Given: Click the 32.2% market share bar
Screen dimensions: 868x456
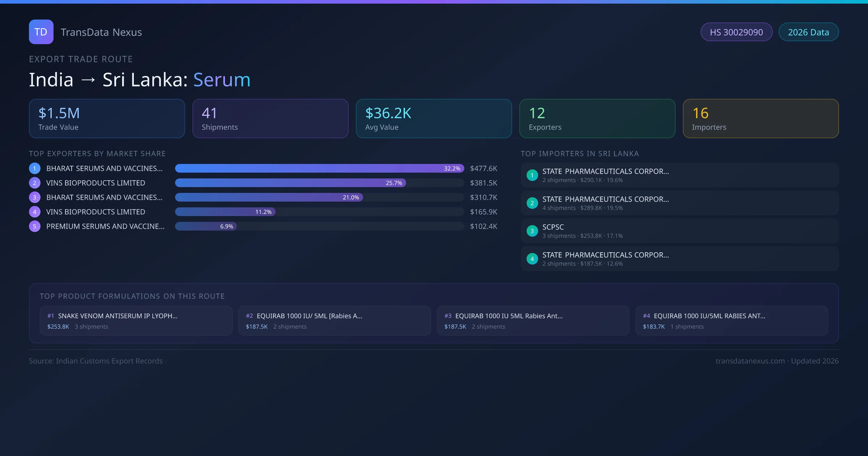Looking at the screenshot, I should point(319,168).
